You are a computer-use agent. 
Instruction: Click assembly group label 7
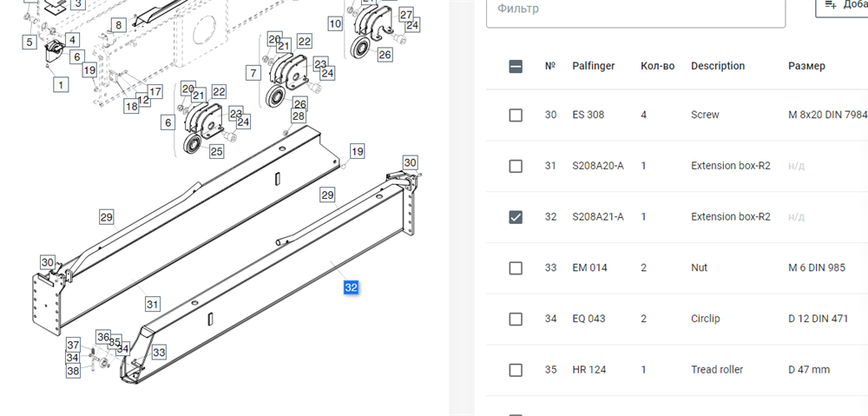[x=253, y=73]
